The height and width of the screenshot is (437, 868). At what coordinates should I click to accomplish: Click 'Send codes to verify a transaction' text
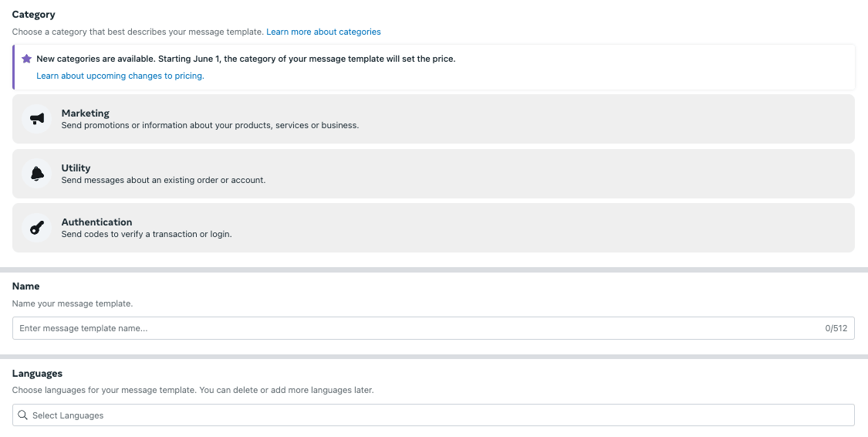(x=147, y=234)
